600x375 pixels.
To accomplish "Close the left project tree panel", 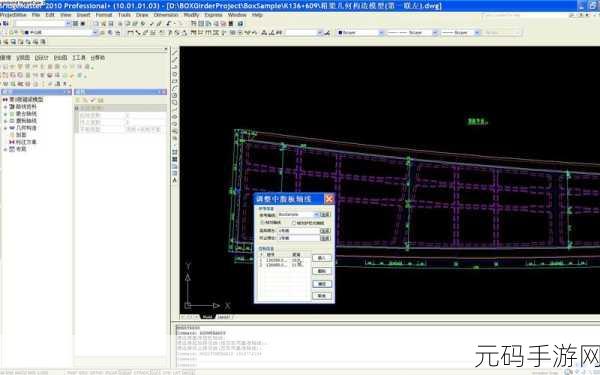I will pos(68,92).
